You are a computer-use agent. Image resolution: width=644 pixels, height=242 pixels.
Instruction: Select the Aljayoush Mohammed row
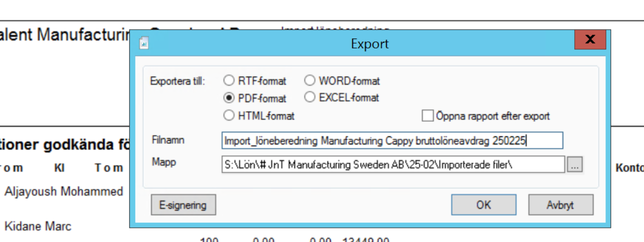[64, 191]
